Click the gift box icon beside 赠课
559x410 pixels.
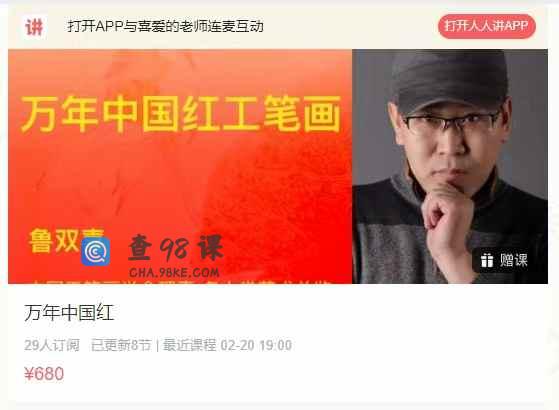pos(487,260)
